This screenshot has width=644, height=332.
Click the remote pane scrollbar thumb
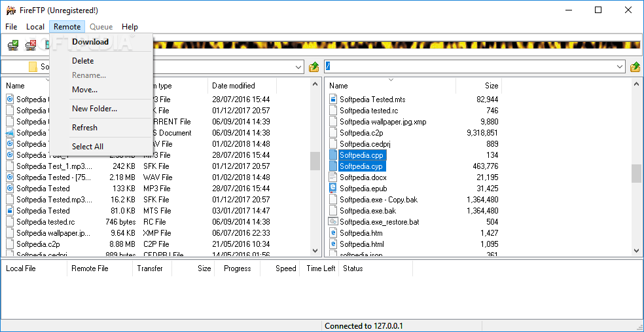coord(636,174)
